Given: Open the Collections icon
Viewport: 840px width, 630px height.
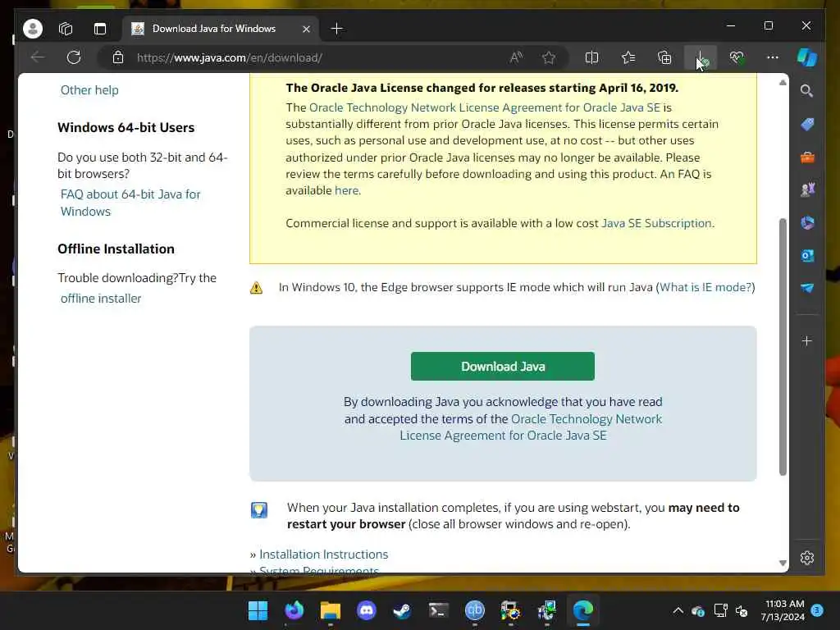Looking at the screenshot, I should click(664, 57).
